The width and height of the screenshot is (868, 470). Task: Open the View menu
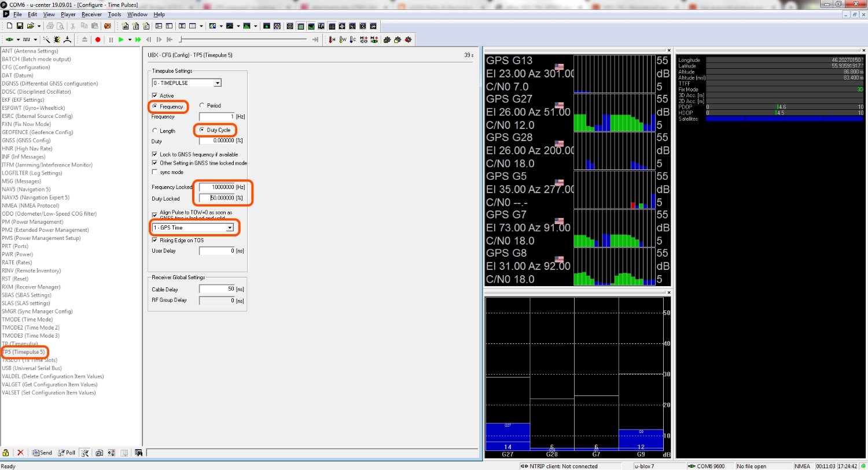click(49, 14)
